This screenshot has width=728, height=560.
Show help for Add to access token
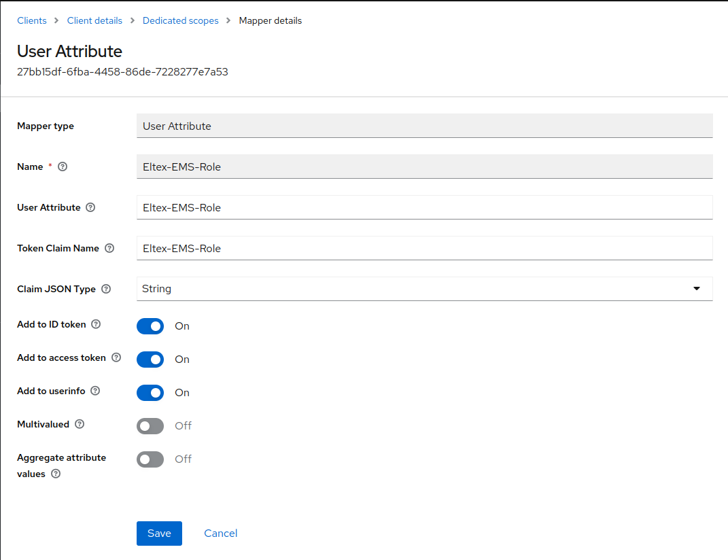pos(116,357)
